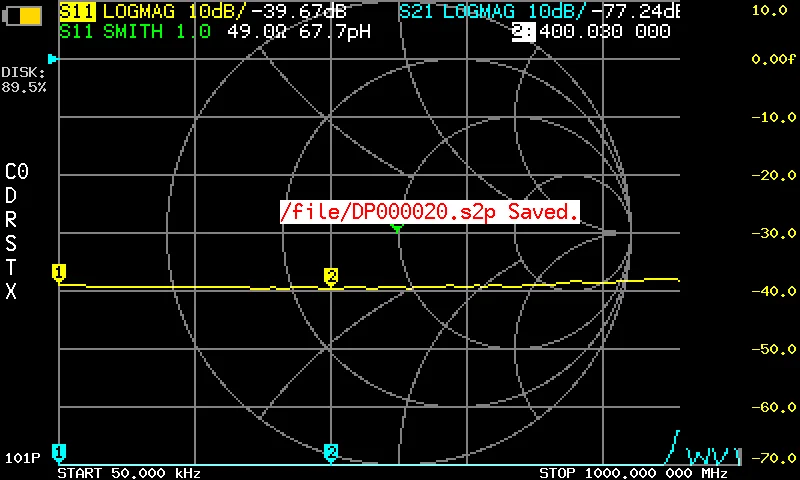
Task: Click the 49.0Ω 67.7pH impedance readout
Action: tap(299, 32)
